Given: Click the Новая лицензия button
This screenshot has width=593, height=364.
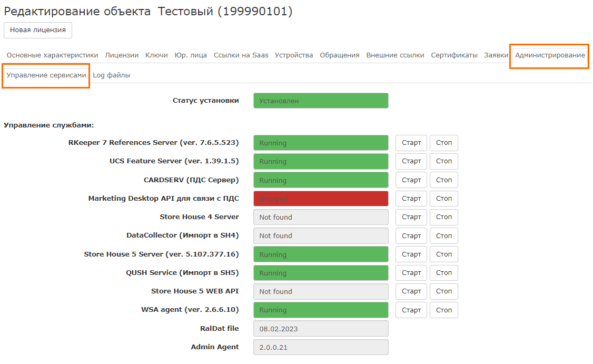Looking at the screenshot, I should (x=38, y=30).
